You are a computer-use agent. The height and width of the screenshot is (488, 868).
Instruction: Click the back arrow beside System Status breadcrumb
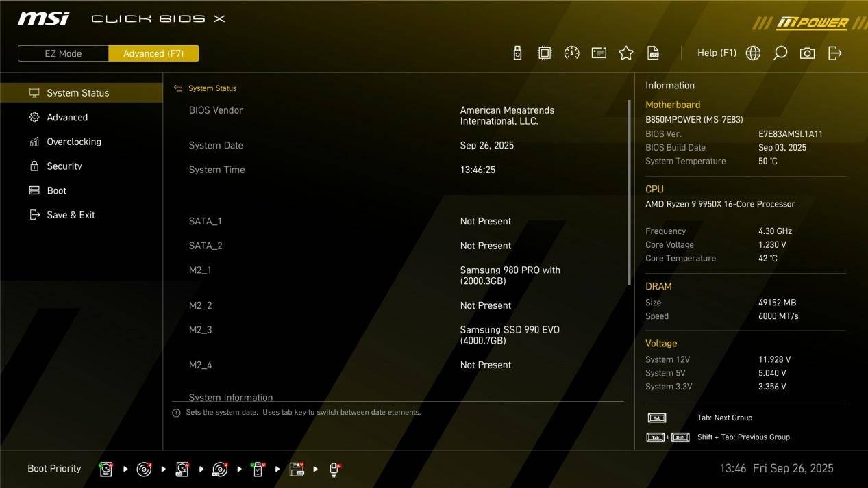[178, 88]
